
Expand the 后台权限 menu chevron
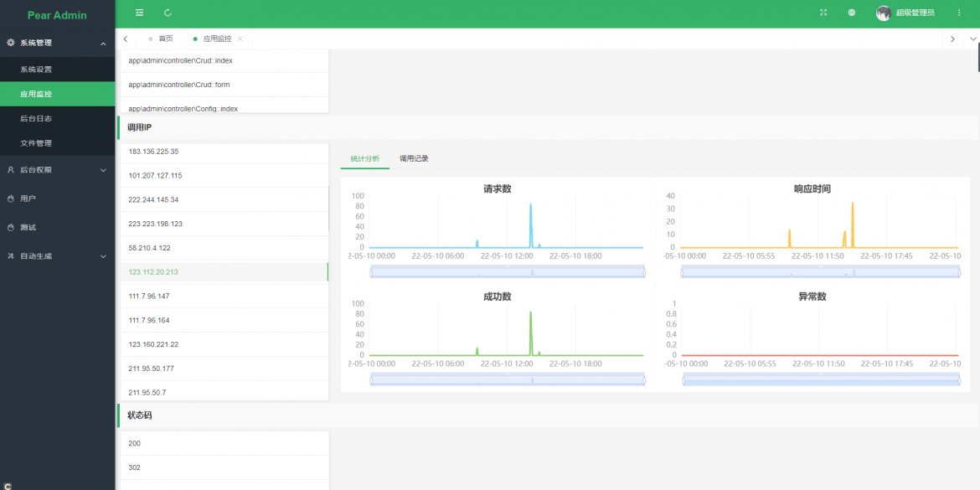tap(103, 170)
